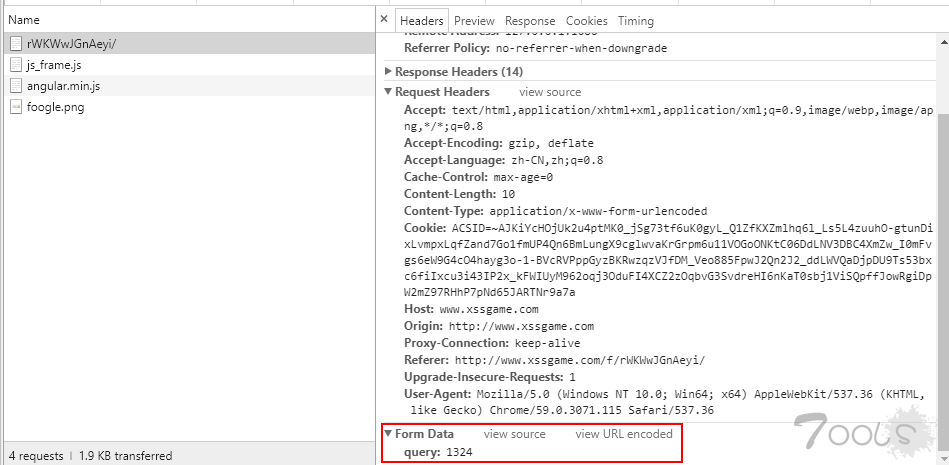
Task: Open the Response tab
Action: (530, 21)
